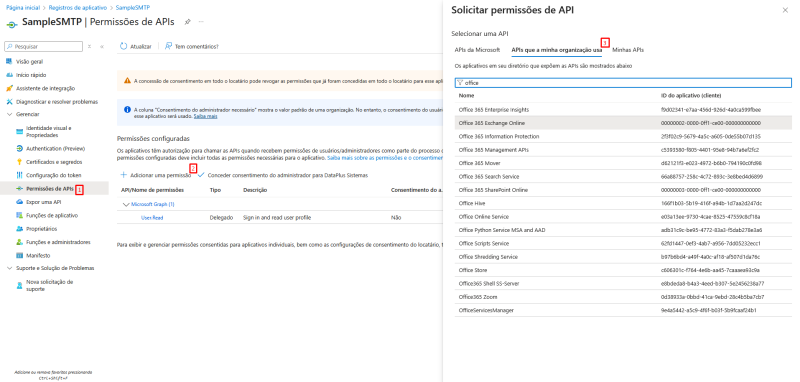Click the Nova solicitação de suporte icon

click(x=19, y=285)
